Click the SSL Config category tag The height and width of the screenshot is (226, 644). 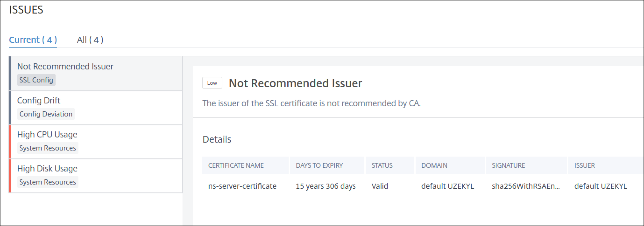click(36, 80)
